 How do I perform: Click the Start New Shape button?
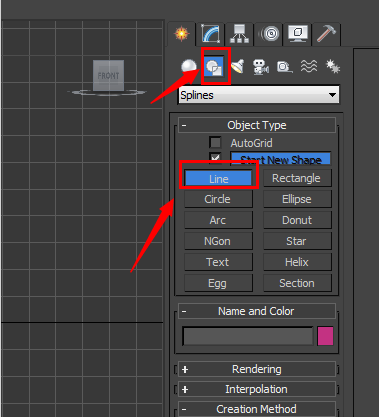(x=281, y=159)
